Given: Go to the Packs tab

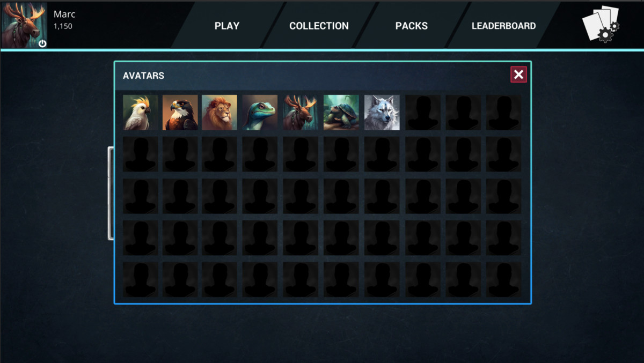Looking at the screenshot, I should click(412, 26).
